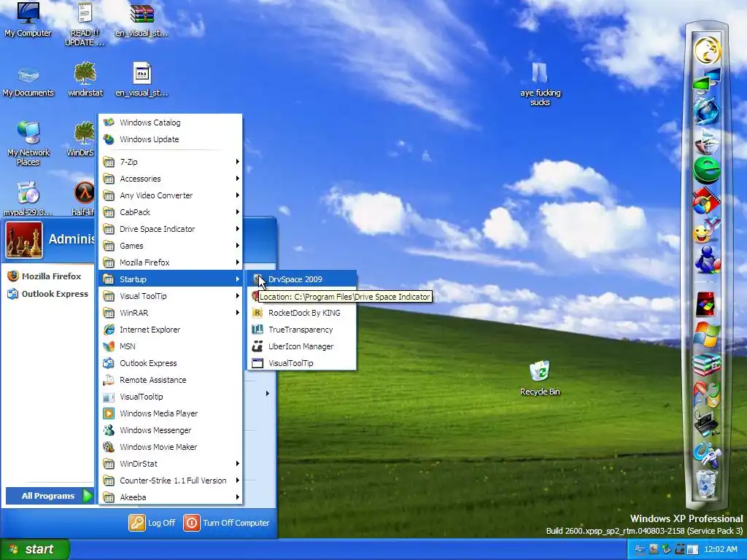This screenshot has width=747, height=560.
Task: Launch Internet Explorer from programs list
Action: (x=171, y=330)
